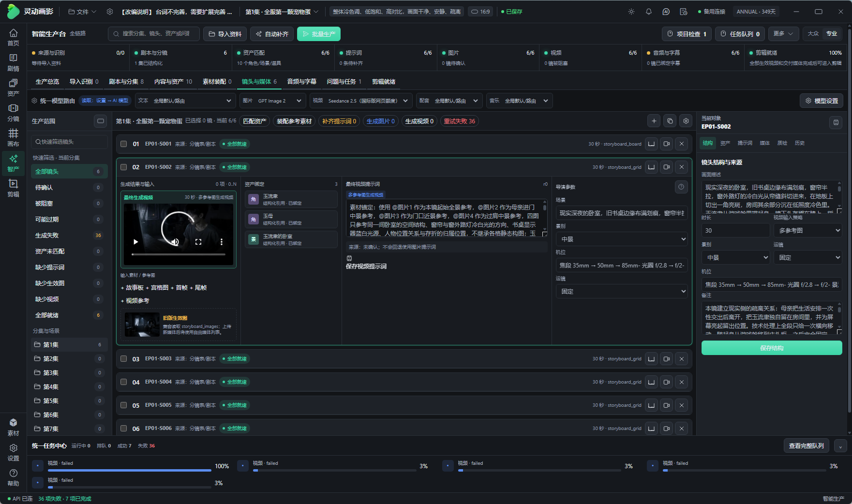Switch to 剪辑 in the sidebar
852x504 pixels.
[13, 188]
